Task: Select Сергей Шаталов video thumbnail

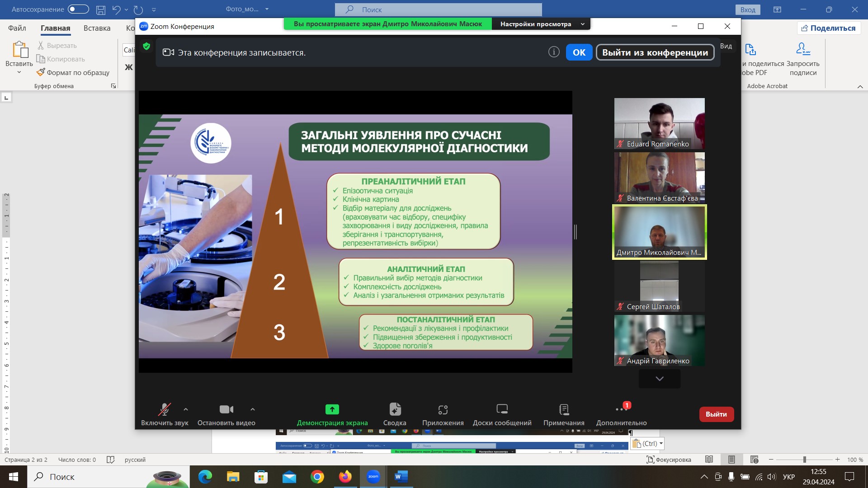Action: pyautogui.click(x=659, y=286)
